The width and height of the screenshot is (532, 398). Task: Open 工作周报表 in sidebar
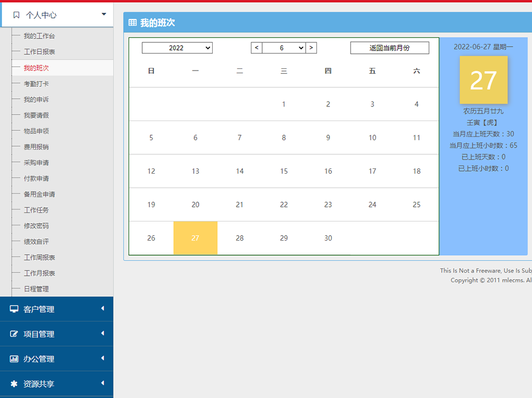(39, 257)
